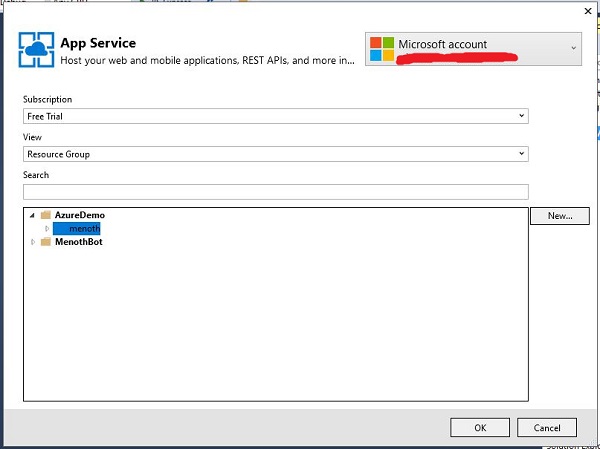Collapse the AzureDemo resource group
This screenshot has height=449, width=600.
coord(32,215)
